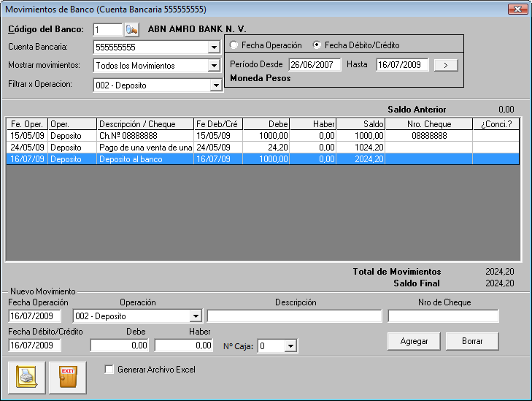Click the Saldo column header

pos(361,124)
